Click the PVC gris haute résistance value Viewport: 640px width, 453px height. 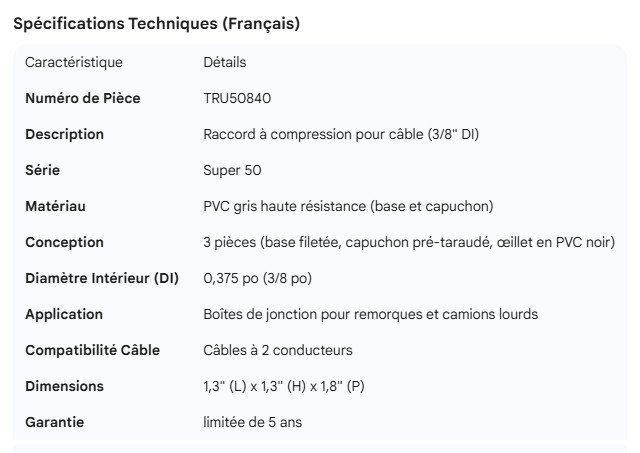348,206
